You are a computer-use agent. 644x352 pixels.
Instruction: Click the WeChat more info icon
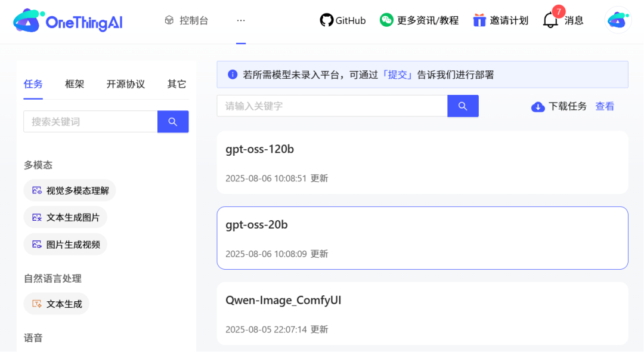[386, 20]
